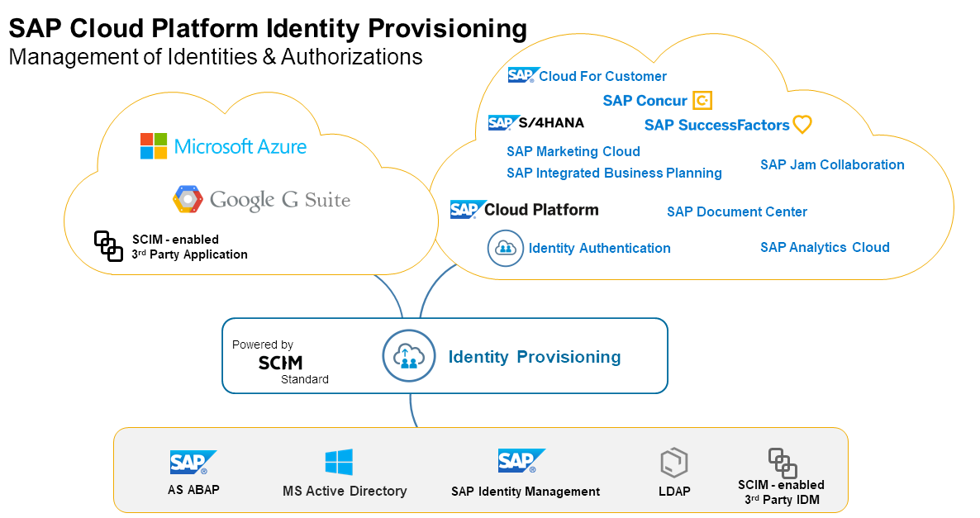
Task: Click the Identity Authentication cloud icon
Action: [506, 248]
